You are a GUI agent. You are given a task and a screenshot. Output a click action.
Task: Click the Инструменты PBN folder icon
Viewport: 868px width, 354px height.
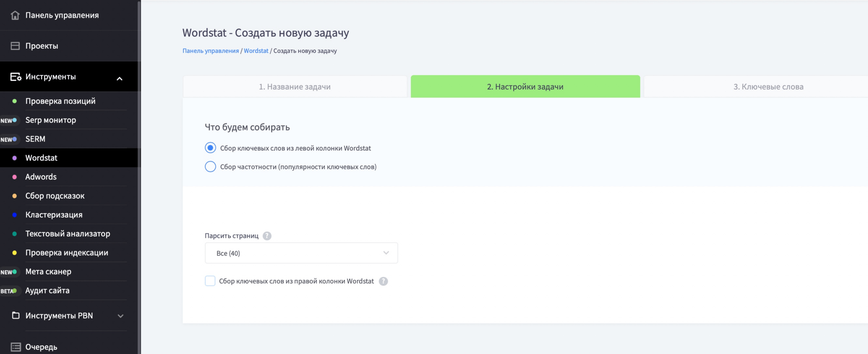coord(16,315)
